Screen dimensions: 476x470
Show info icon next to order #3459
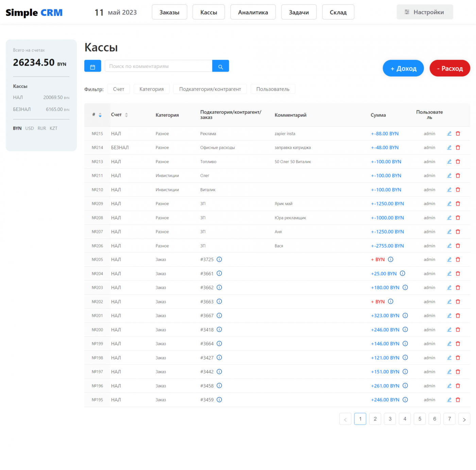click(x=219, y=400)
